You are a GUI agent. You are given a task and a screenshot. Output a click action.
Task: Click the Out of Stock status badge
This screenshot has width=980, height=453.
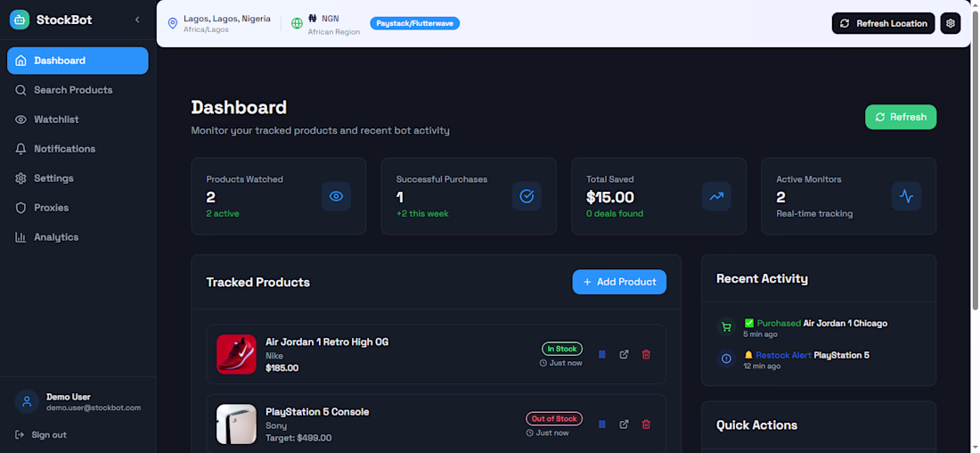click(554, 418)
